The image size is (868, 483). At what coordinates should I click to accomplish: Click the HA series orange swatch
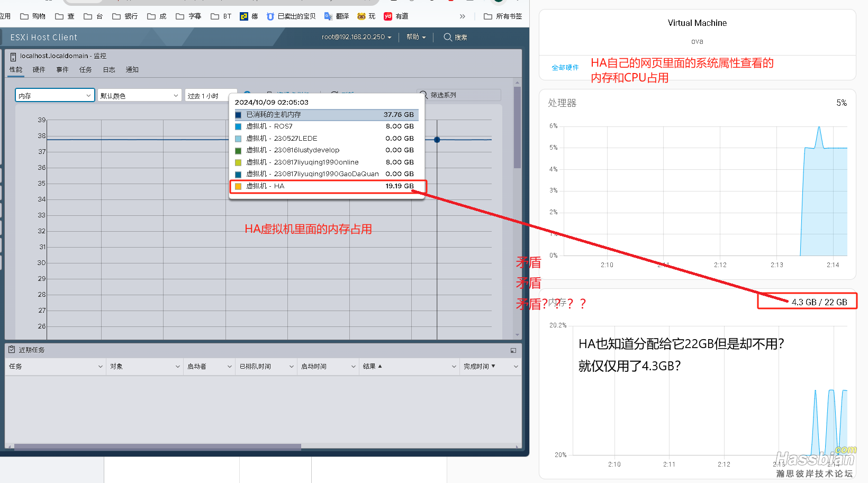[x=238, y=186]
